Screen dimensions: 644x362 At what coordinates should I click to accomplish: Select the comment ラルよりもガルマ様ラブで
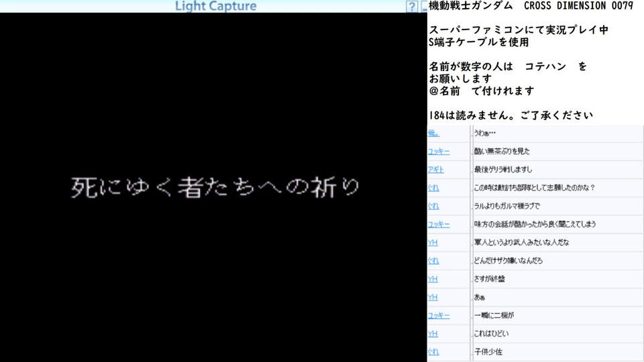(x=507, y=206)
